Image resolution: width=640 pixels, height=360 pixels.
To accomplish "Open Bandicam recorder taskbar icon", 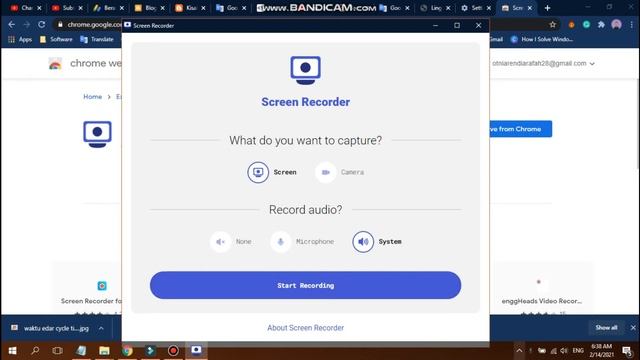I will (x=173, y=351).
